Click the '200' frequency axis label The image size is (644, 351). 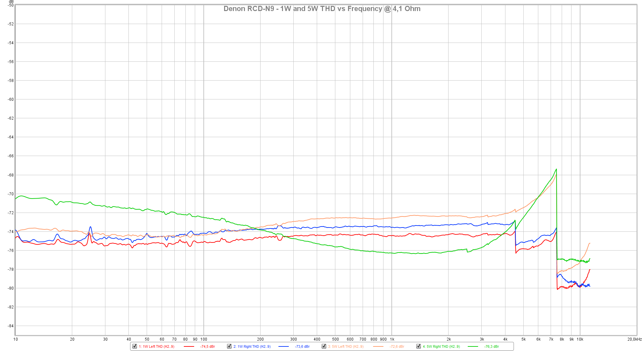[x=260, y=339]
